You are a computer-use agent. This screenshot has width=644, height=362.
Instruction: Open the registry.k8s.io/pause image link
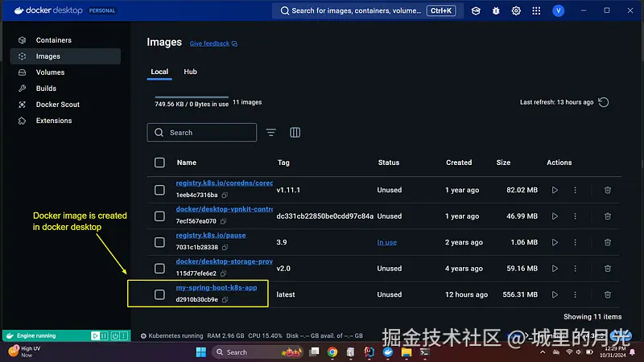tap(211, 236)
